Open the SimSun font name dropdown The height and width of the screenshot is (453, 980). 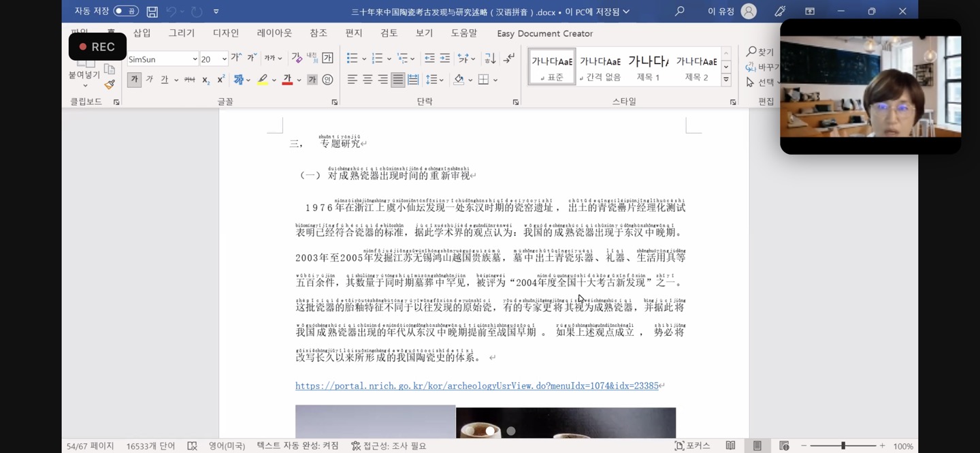click(195, 59)
